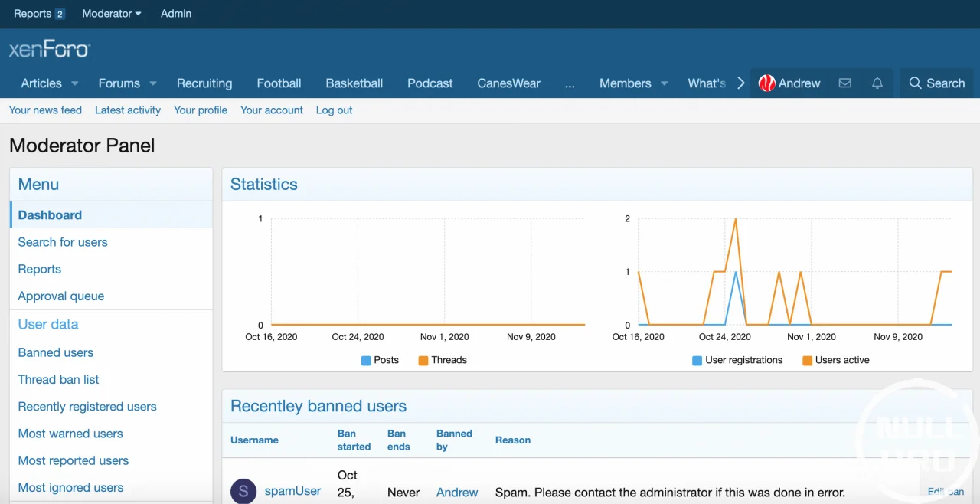Click the xenForo logo
The height and width of the screenshot is (504, 980).
(50, 50)
